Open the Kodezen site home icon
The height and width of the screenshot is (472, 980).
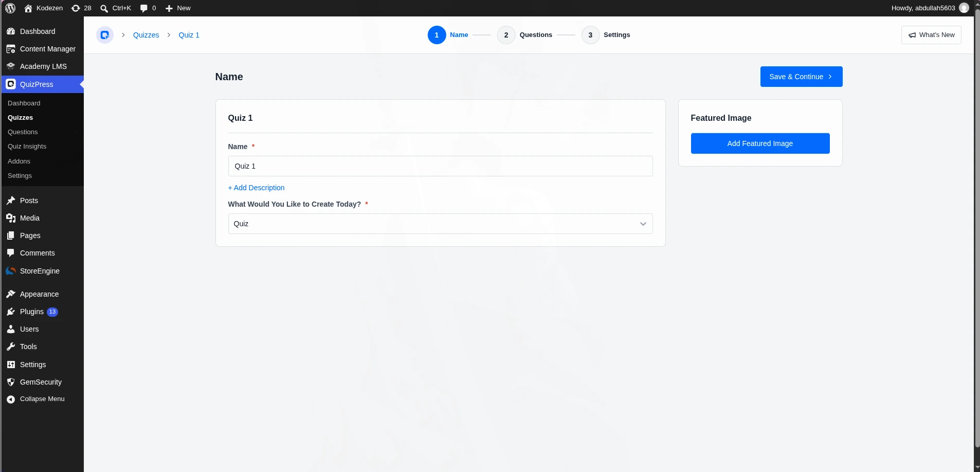click(28, 8)
